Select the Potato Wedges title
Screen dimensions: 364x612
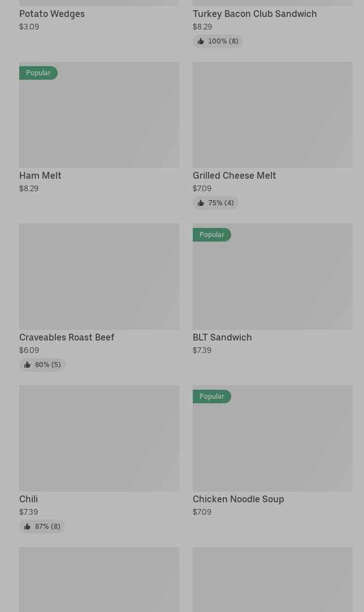point(52,14)
